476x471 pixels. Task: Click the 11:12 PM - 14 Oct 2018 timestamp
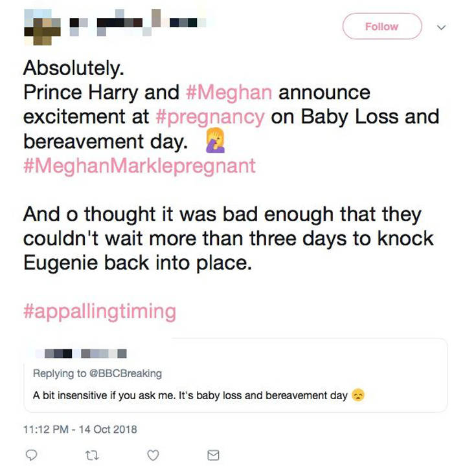point(80,429)
